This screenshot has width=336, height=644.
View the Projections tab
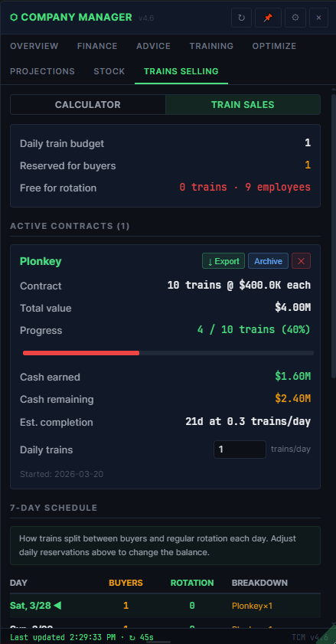[x=42, y=71]
